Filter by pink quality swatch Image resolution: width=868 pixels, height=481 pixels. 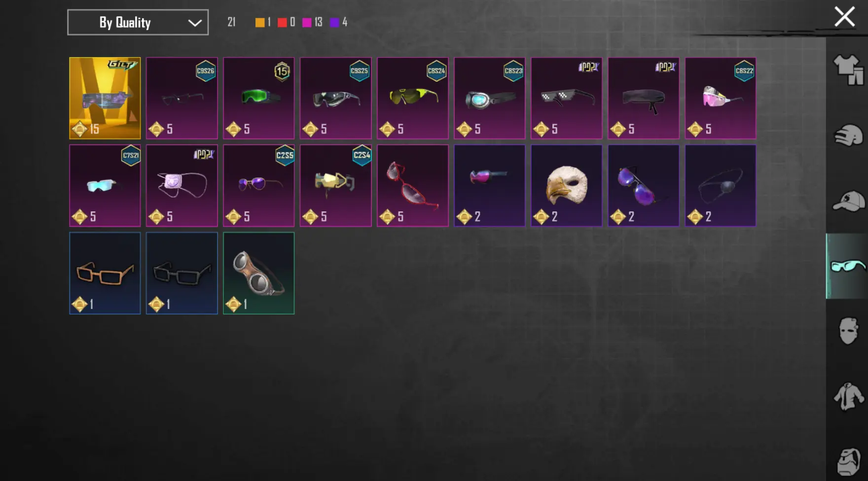click(307, 22)
